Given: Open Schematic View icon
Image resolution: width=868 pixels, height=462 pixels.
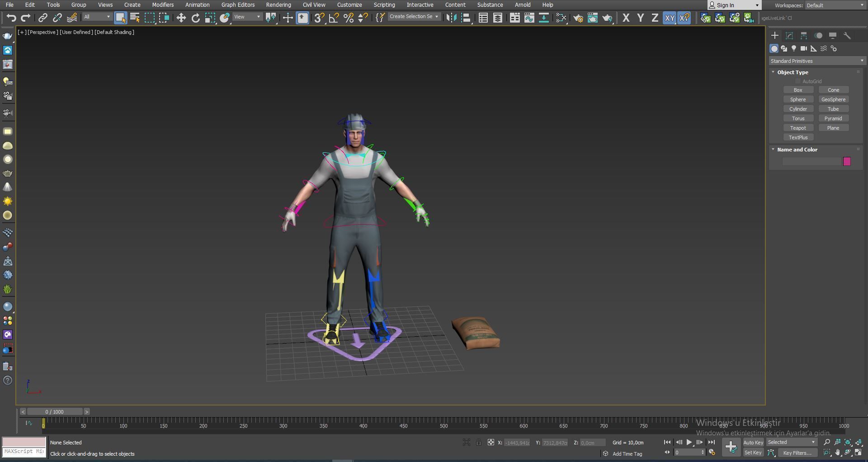Looking at the screenshot, I should click(543, 18).
